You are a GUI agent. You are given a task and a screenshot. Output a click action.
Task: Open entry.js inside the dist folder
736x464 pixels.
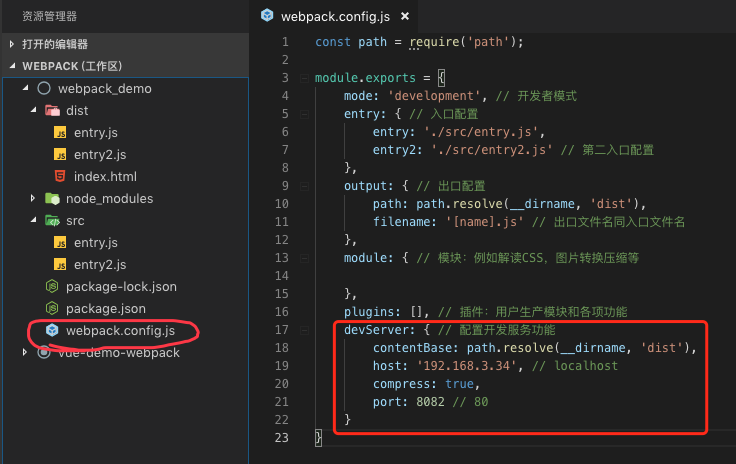(96, 133)
